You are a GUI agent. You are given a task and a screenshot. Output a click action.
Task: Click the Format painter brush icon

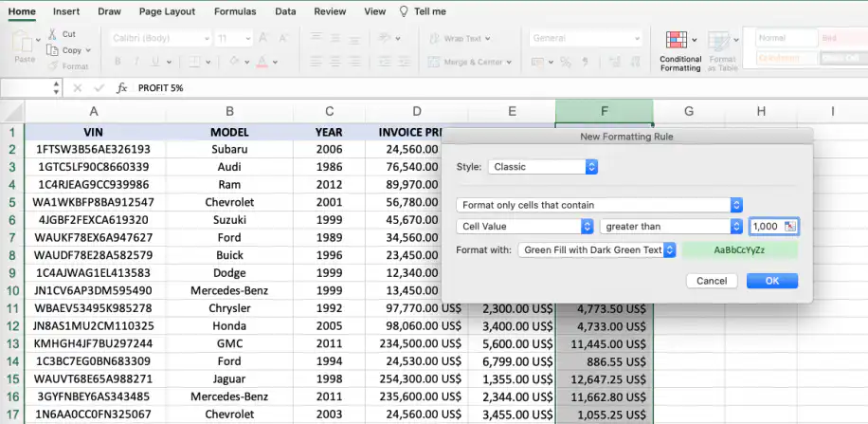click(52, 66)
